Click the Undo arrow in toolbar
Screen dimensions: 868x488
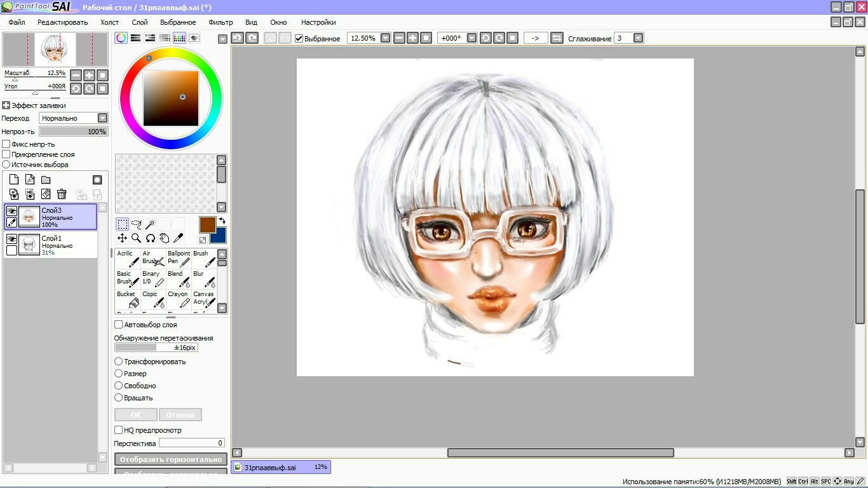(x=237, y=38)
